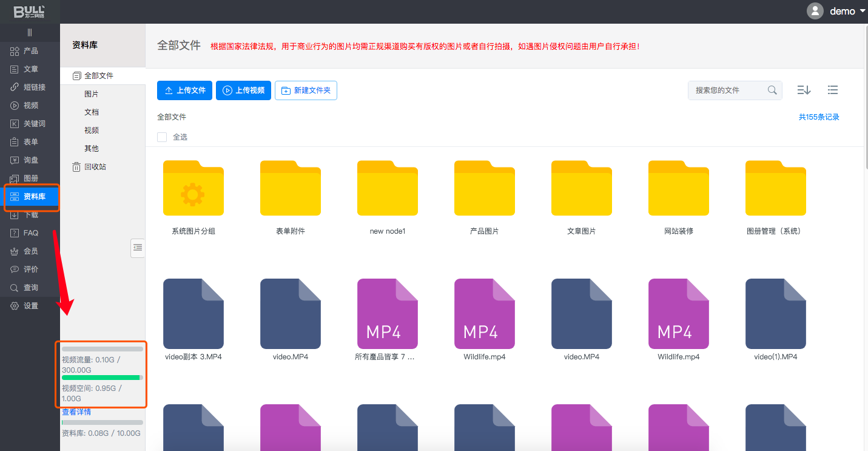Click the 查看详情 link
The width and height of the screenshot is (868, 451).
76,412
